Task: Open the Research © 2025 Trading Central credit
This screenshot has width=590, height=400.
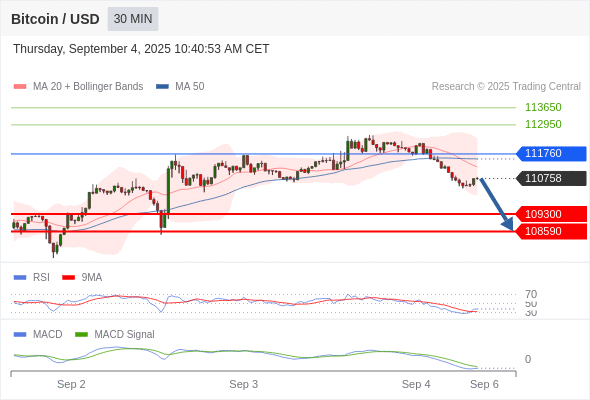Action: pyautogui.click(x=506, y=87)
